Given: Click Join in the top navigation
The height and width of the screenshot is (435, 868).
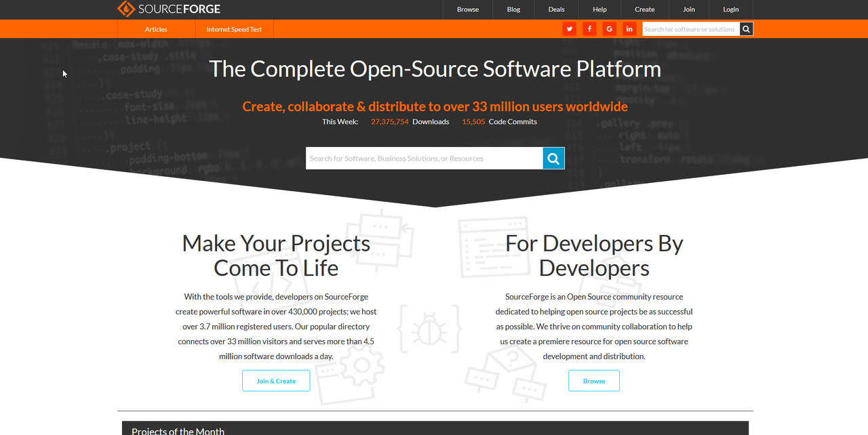Looking at the screenshot, I should click(689, 9).
